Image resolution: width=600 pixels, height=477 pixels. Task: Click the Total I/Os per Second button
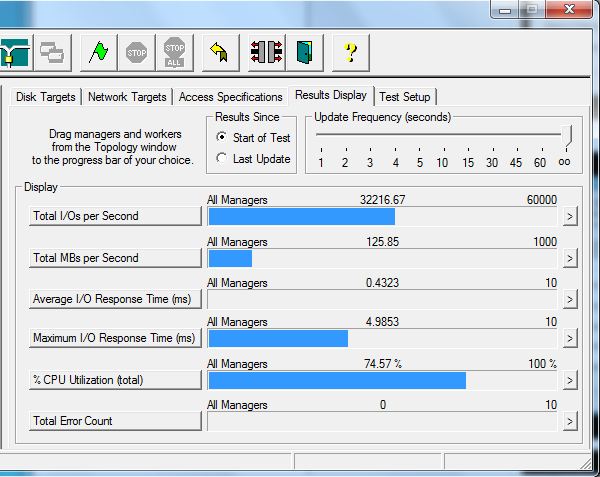pyautogui.click(x=115, y=216)
